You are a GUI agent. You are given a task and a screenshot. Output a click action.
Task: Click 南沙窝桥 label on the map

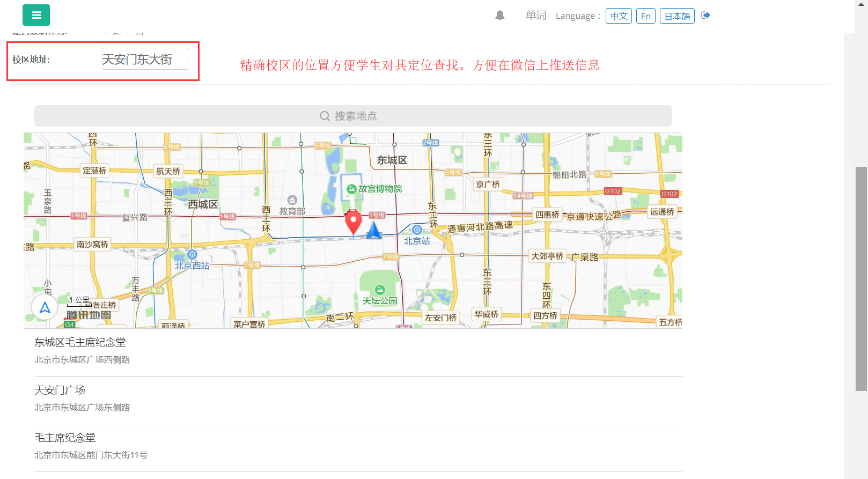[x=92, y=244]
